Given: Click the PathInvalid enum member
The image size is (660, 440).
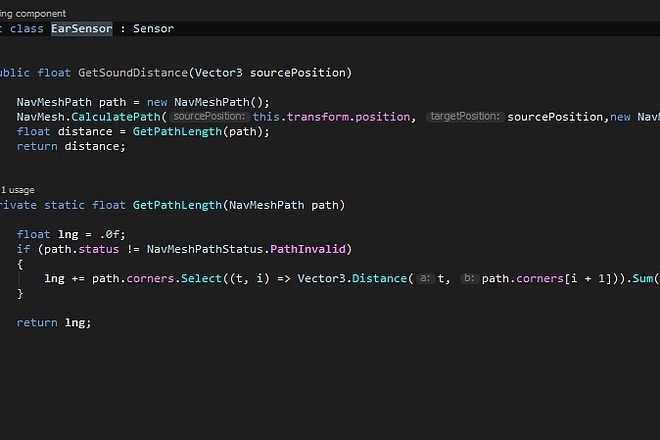Looking at the screenshot, I should click(x=307, y=249).
